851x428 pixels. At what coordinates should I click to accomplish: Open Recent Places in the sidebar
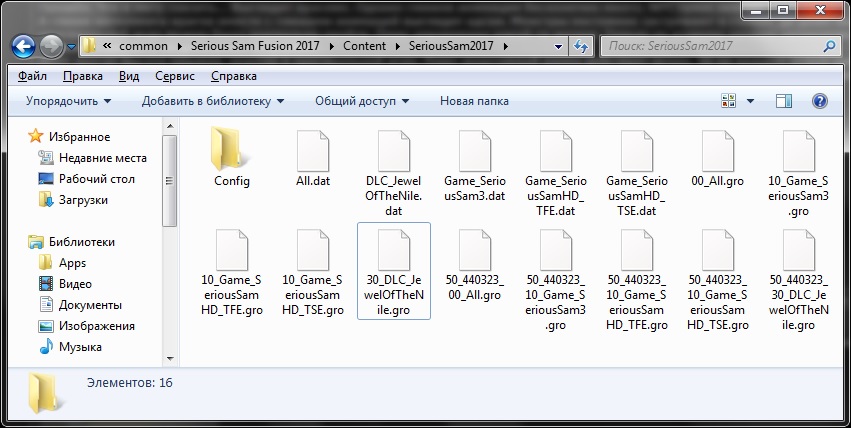coord(92,158)
